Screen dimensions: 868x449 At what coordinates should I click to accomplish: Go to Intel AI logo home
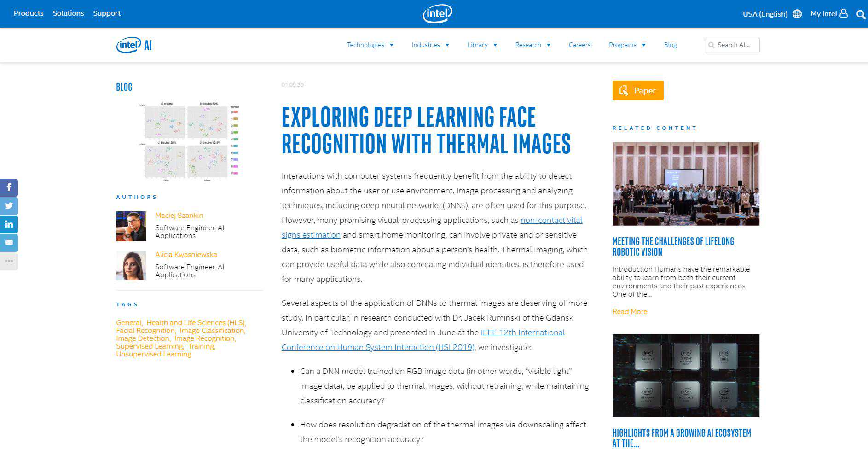[134, 45]
